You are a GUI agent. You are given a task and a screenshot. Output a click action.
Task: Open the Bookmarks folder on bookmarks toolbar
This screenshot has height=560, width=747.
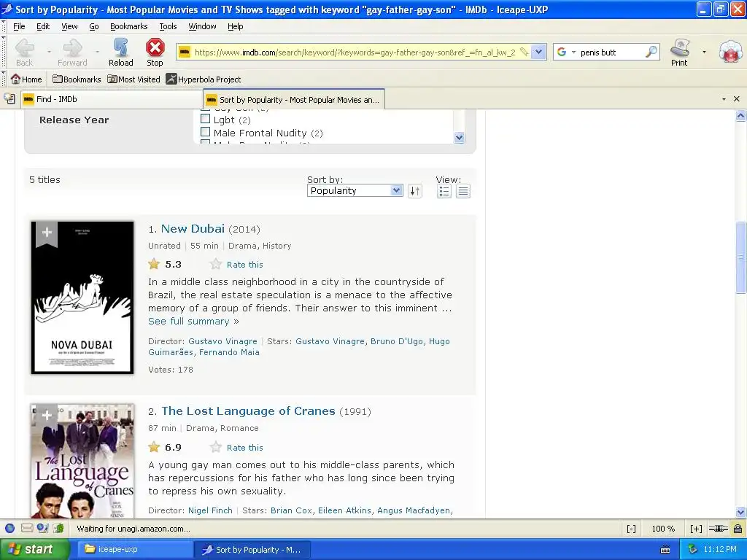[x=77, y=79]
